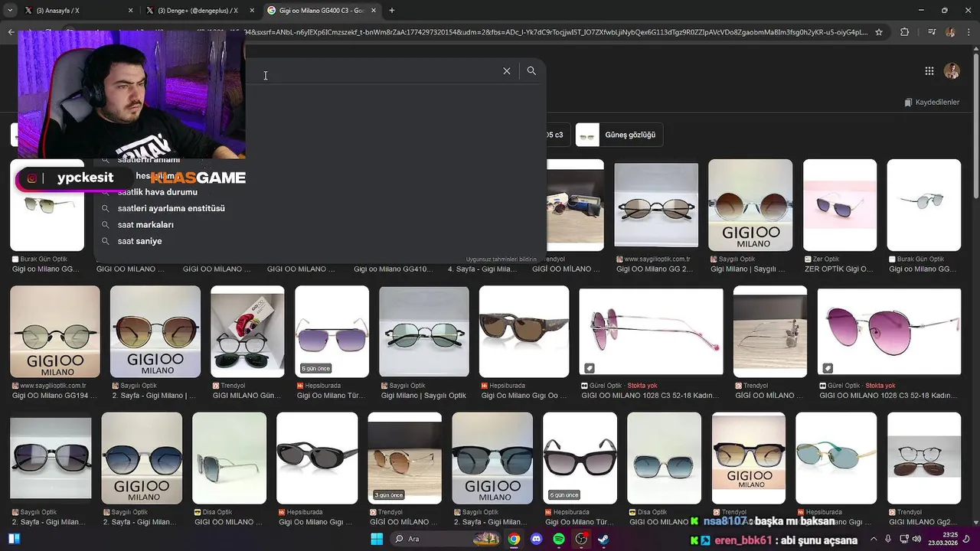Image resolution: width=980 pixels, height=551 pixels.
Task: Open the Chrome extensions puzzle icon
Action: coord(905,32)
